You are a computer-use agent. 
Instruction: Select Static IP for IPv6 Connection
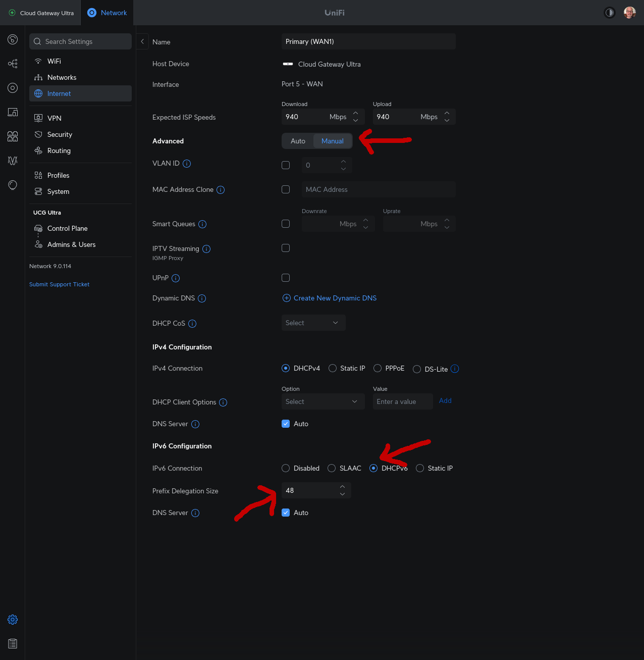point(420,468)
